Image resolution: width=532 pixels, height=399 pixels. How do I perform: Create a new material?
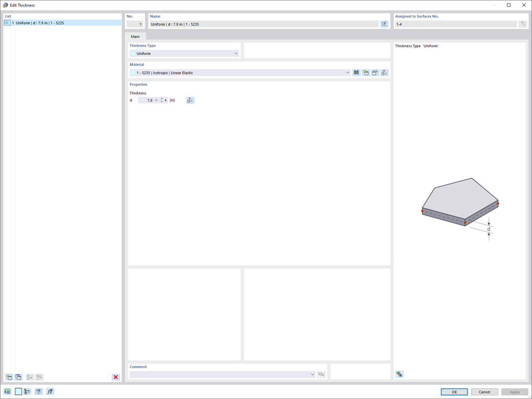coord(366,72)
